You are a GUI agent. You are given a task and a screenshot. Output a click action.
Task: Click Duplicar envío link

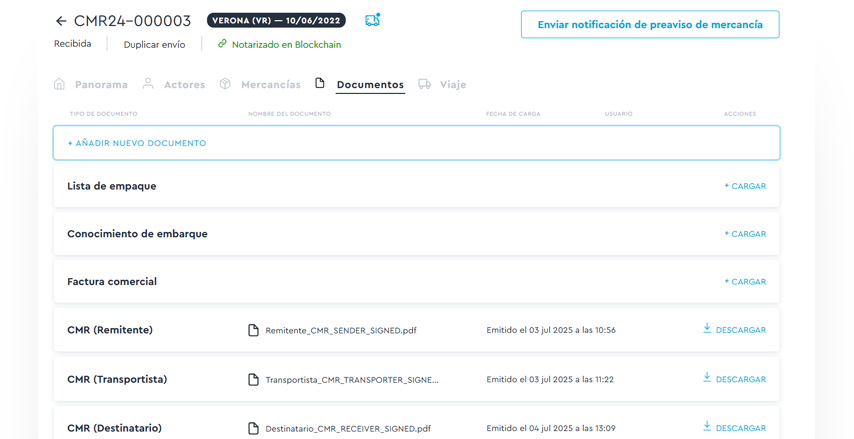coord(154,44)
